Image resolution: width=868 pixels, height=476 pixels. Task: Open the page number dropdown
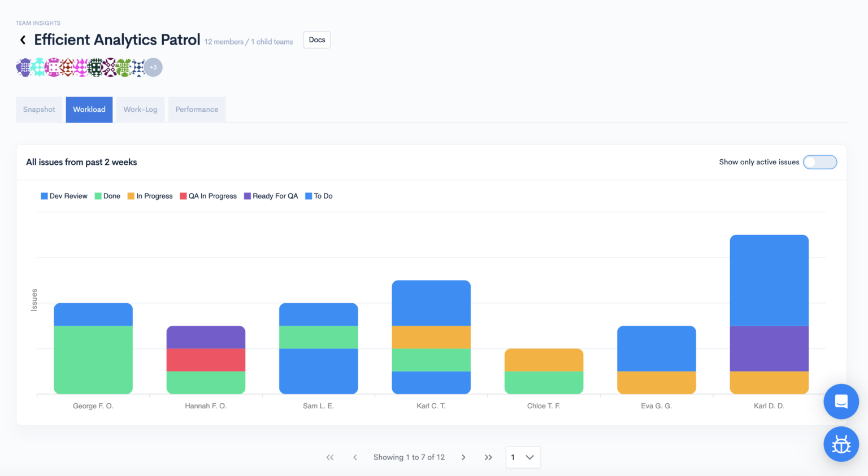pos(523,457)
